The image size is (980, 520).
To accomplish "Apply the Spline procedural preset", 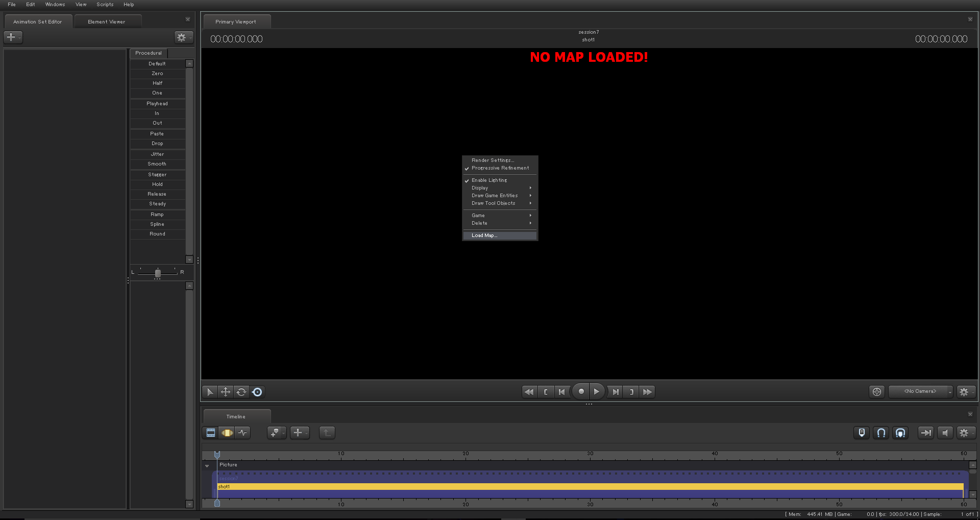I will [x=157, y=224].
